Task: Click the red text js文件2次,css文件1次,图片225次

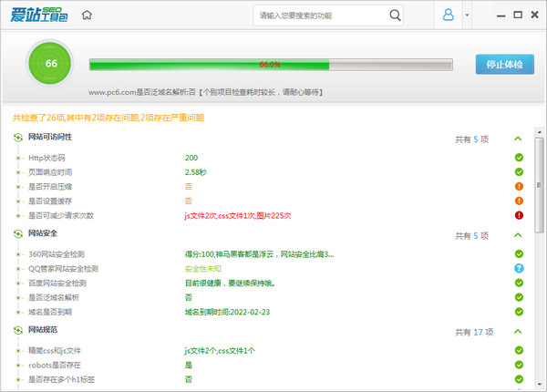Action: (x=238, y=216)
